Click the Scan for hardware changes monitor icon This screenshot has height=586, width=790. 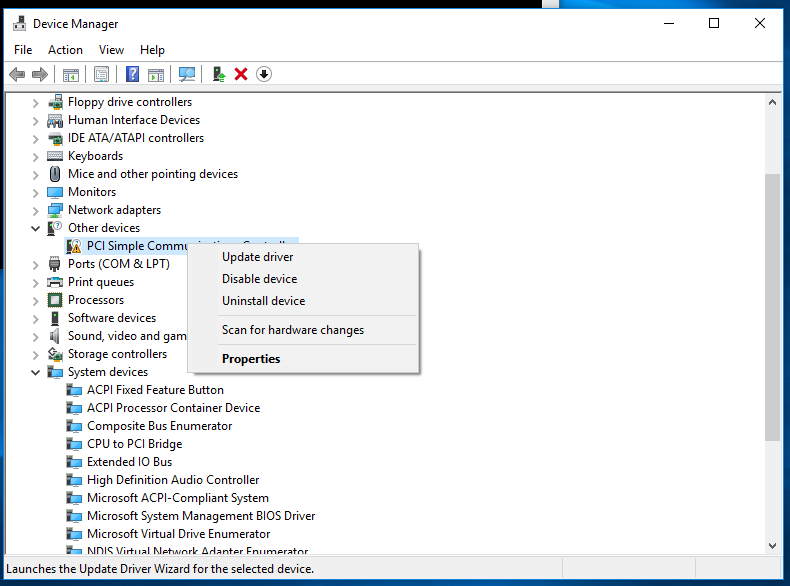tap(186, 74)
